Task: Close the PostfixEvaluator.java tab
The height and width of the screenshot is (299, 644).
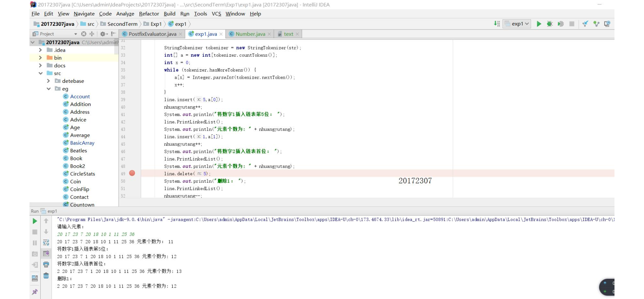Action: point(180,34)
